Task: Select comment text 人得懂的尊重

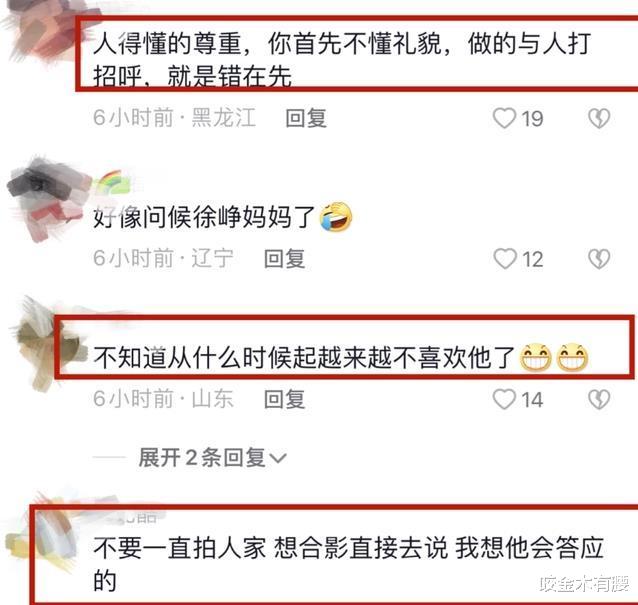Action: 167,44
